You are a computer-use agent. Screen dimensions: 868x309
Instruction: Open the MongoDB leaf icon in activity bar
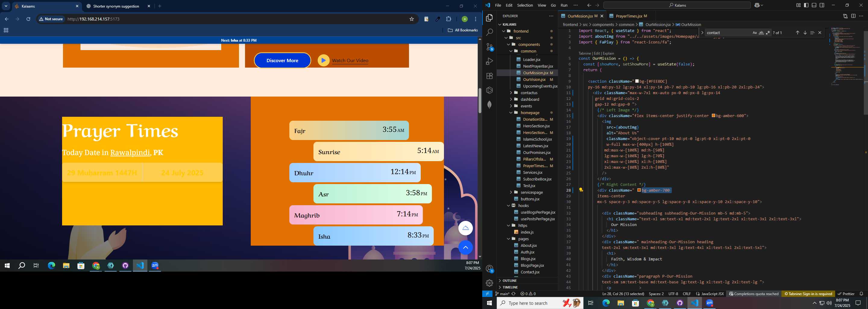[x=489, y=105]
